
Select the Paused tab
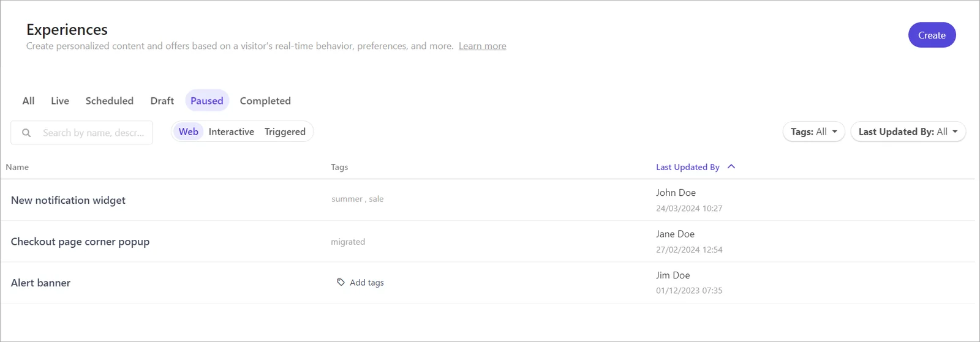[x=207, y=101]
